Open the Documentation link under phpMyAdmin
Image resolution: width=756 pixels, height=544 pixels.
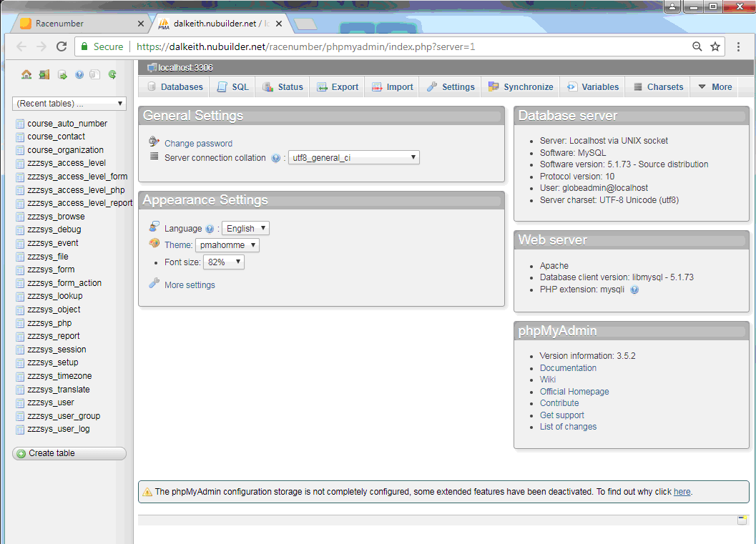[568, 368]
